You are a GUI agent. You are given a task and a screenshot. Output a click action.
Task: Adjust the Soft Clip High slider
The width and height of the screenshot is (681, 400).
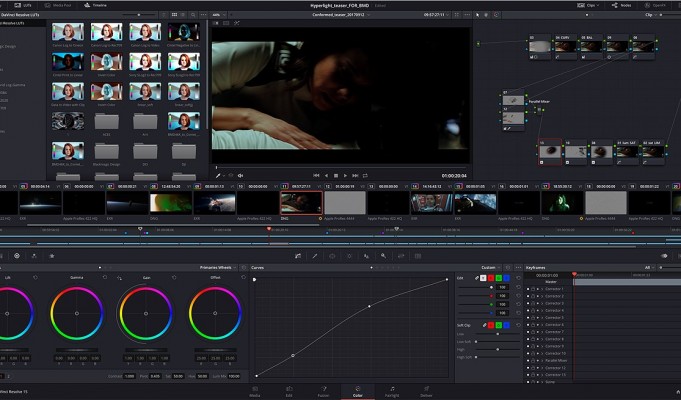[498, 349]
